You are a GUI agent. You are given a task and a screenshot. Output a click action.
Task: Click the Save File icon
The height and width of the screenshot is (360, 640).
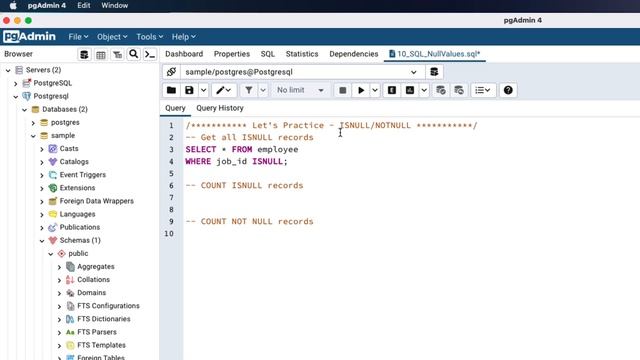189,90
